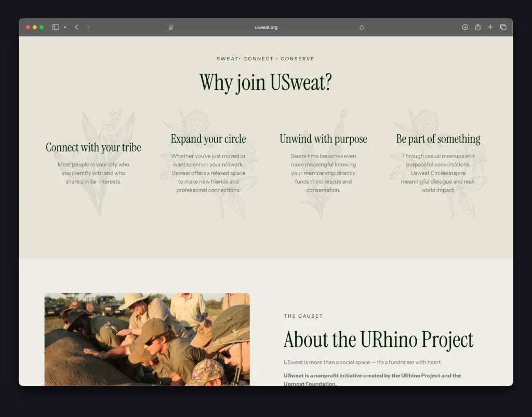The width and height of the screenshot is (532, 417).
Task: Toggle the Safari sidebar
Action: coord(56,27)
